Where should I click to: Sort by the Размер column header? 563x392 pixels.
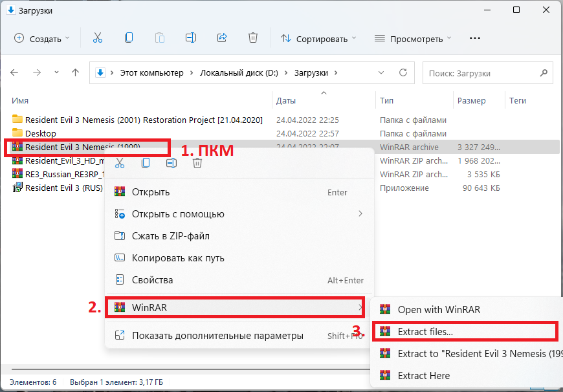click(472, 101)
